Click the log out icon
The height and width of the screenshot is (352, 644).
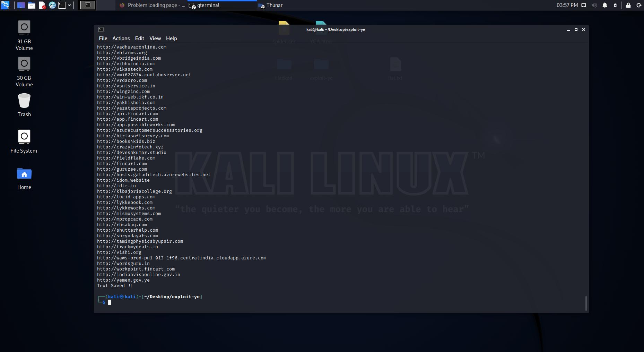[x=639, y=5]
